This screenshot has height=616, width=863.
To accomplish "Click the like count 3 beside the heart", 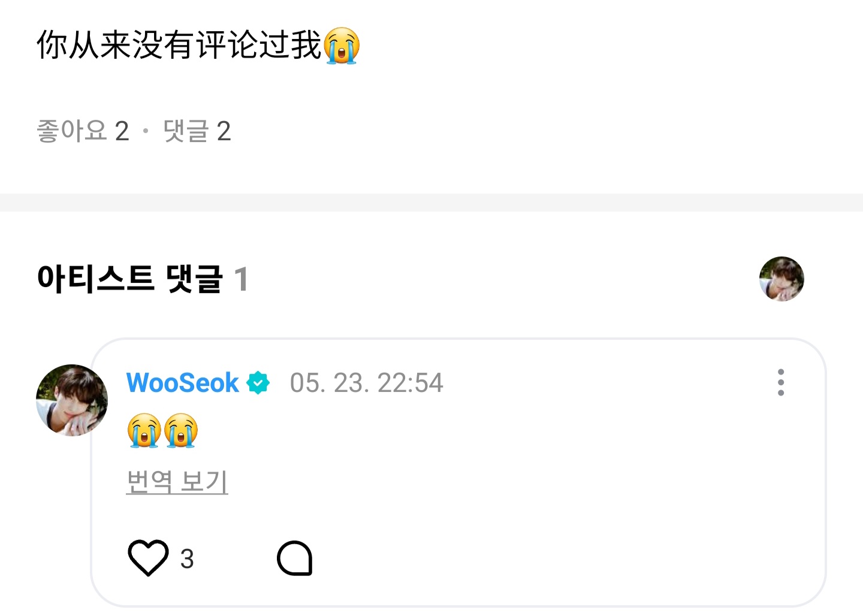I will pyautogui.click(x=187, y=559).
